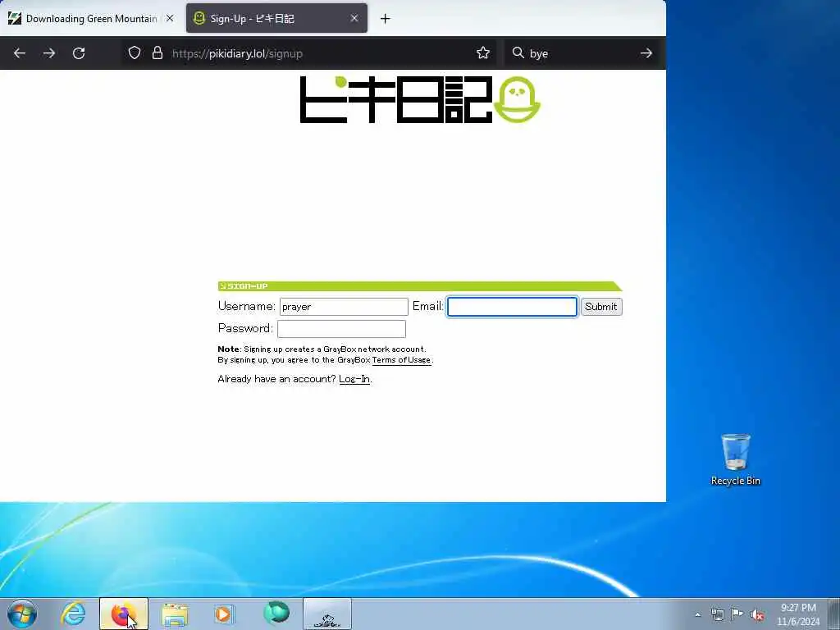
Task: Switch to the Downloading Green Mountain tab
Action: 91,18
